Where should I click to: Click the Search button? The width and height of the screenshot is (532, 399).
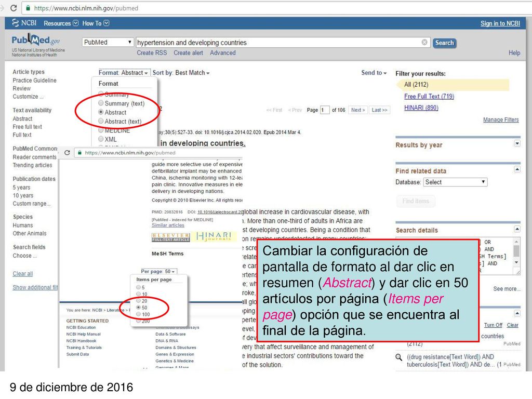(444, 43)
